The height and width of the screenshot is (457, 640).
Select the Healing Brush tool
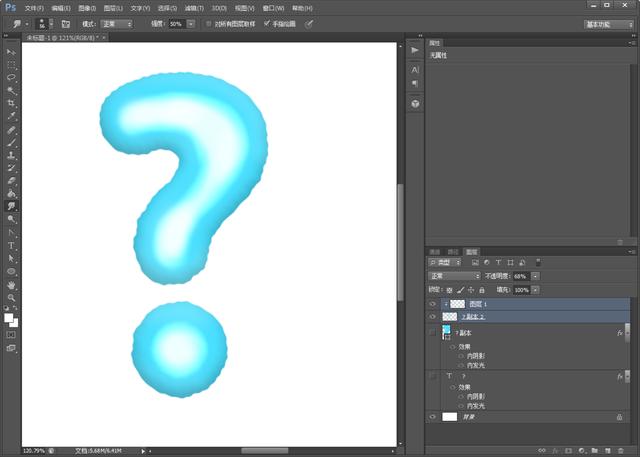coord(11,130)
